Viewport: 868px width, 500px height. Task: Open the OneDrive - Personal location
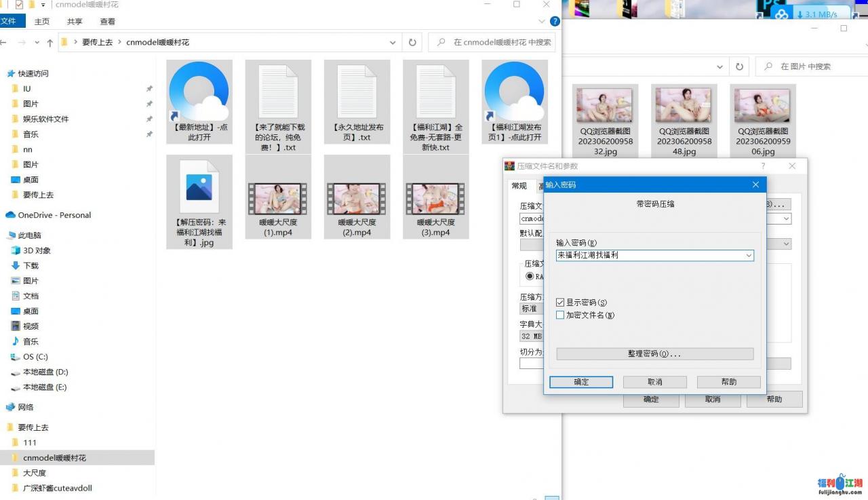point(54,215)
